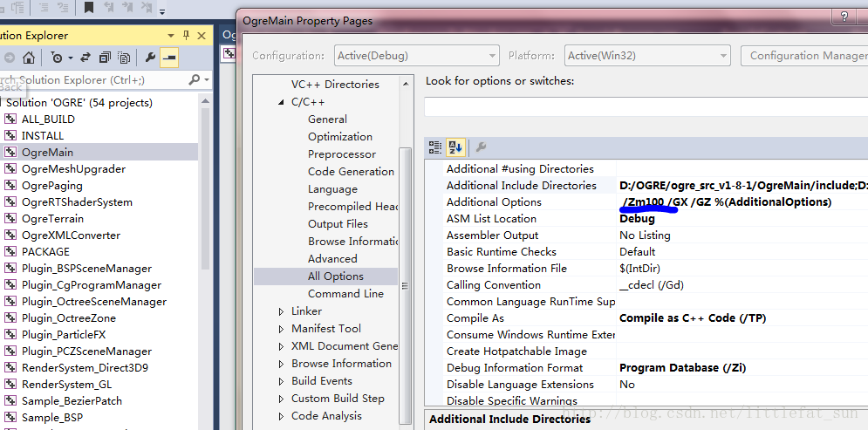This screenshot has height=430, width=868.
Task: Click the search magnifier in Solution Explorer
Action: point(194,79)
